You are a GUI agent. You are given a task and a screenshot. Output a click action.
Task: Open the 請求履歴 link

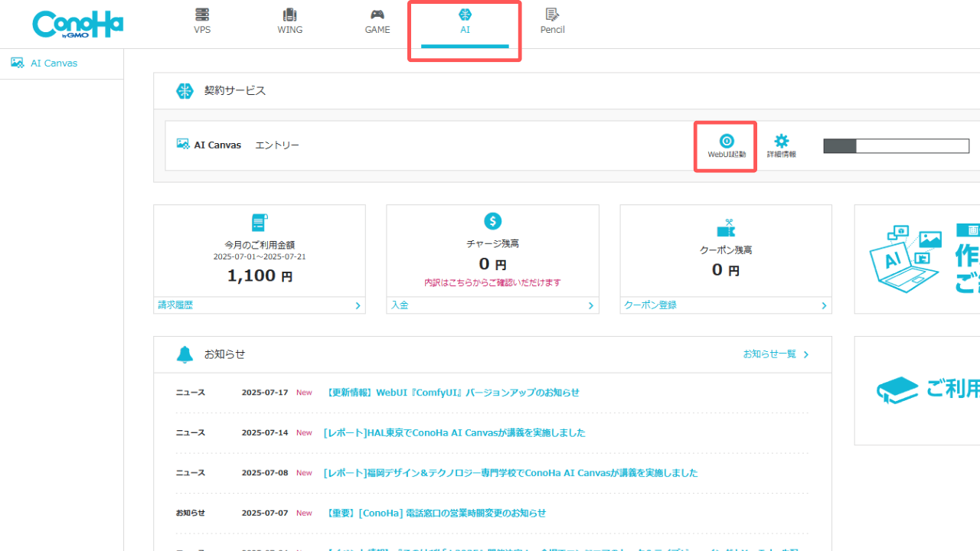175,305
